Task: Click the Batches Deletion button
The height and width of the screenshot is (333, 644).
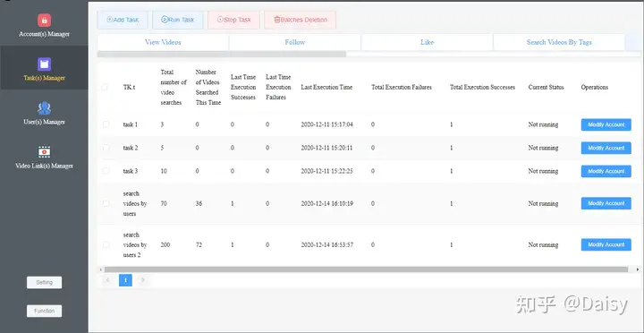Action: (x=301, y=20)
